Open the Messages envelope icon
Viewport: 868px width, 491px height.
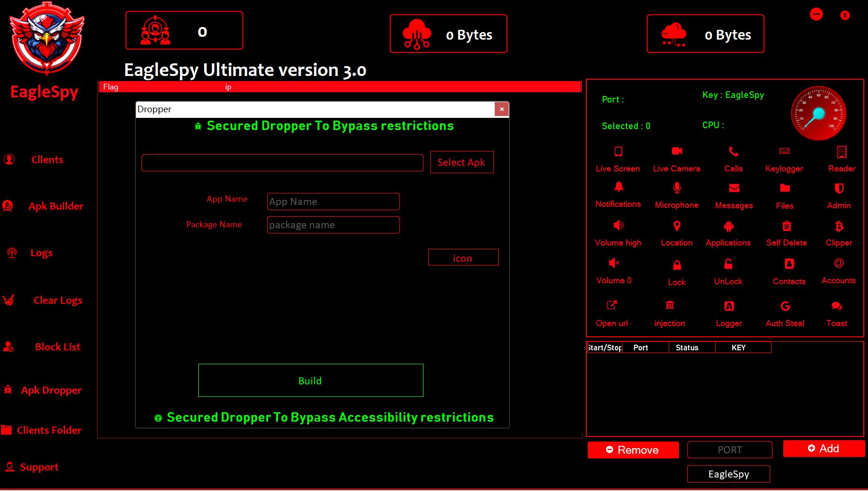click(x=734, y=188)
